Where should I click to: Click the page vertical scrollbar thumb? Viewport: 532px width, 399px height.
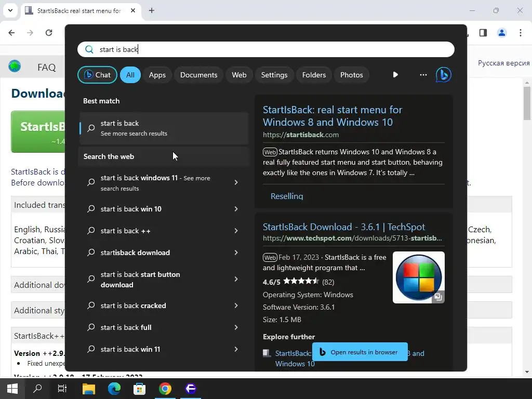coord(527,103)
